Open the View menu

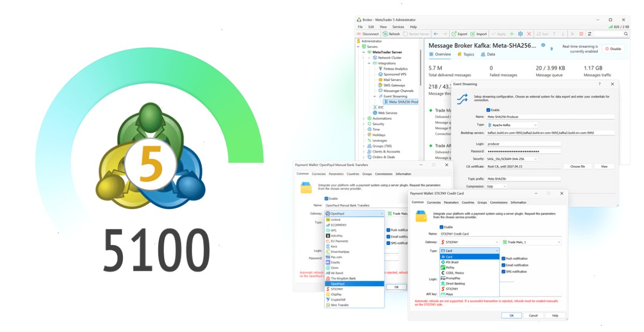click(383, 27)
